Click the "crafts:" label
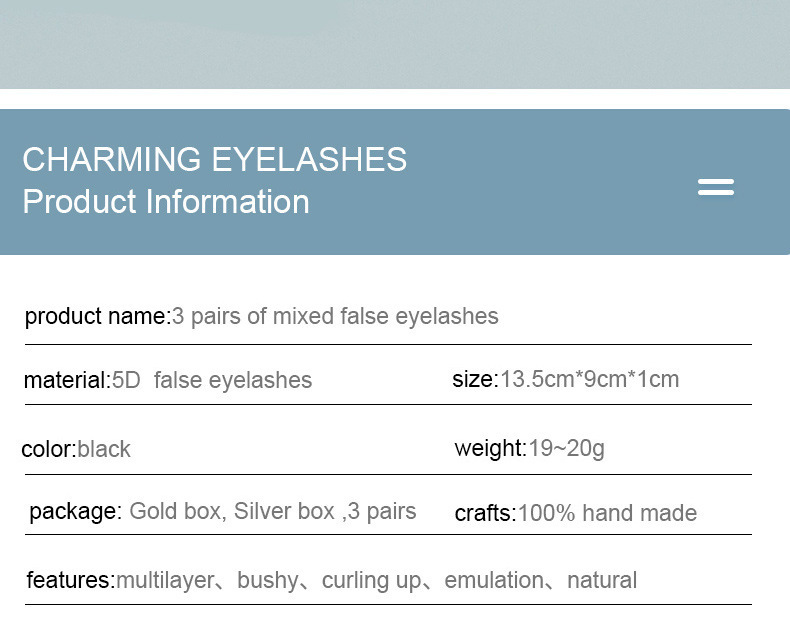Screen dimensions: 790x618 485,514
